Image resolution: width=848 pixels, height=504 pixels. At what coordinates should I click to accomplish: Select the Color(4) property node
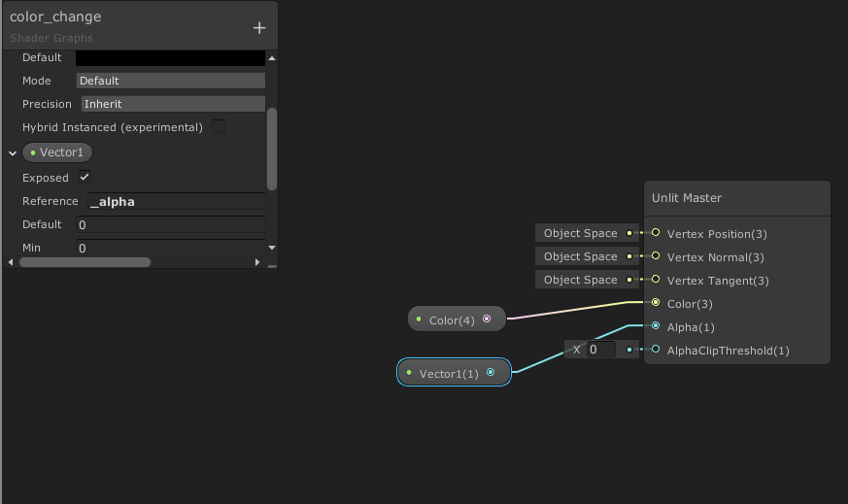point(457,319)
